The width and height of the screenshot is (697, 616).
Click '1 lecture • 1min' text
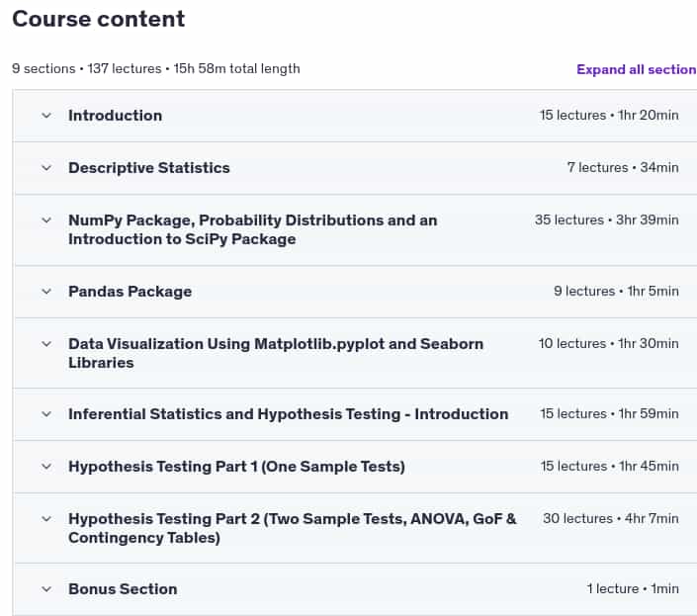[633, 589]
